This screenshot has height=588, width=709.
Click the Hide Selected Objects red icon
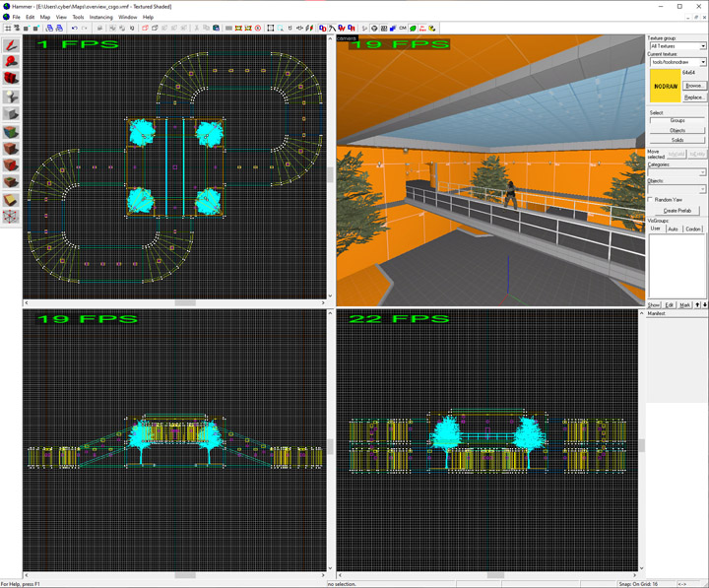click(x=145, y=28)
